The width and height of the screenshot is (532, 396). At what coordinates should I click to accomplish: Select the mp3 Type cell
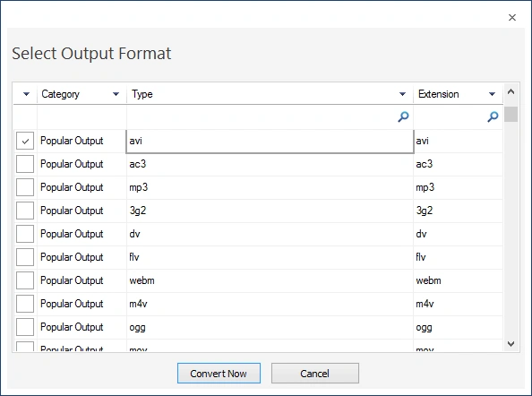click(270, 187)
